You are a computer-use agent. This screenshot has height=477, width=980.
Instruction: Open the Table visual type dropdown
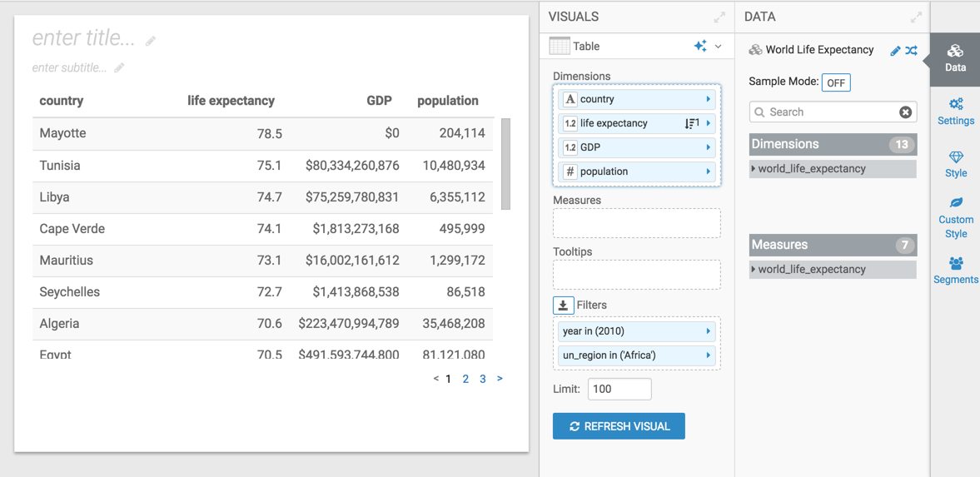pos(719,47)
